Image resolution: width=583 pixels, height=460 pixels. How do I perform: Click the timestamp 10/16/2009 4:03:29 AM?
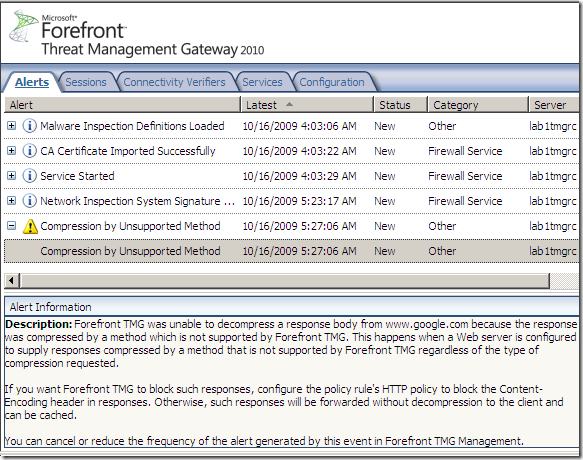click(x=299, y=176)
